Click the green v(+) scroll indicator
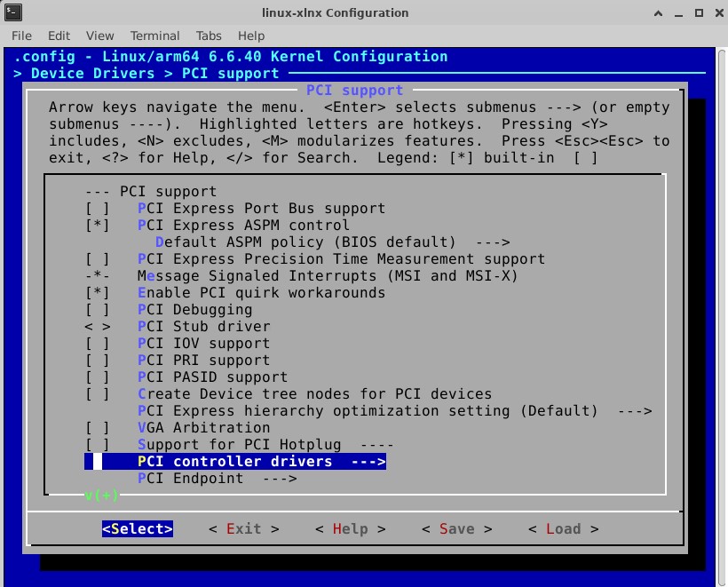 click(x=101, y=495)
